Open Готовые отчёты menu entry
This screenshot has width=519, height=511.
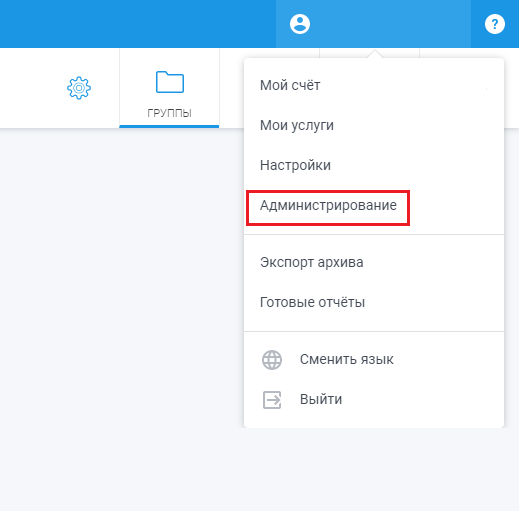[x=312, y=302]
